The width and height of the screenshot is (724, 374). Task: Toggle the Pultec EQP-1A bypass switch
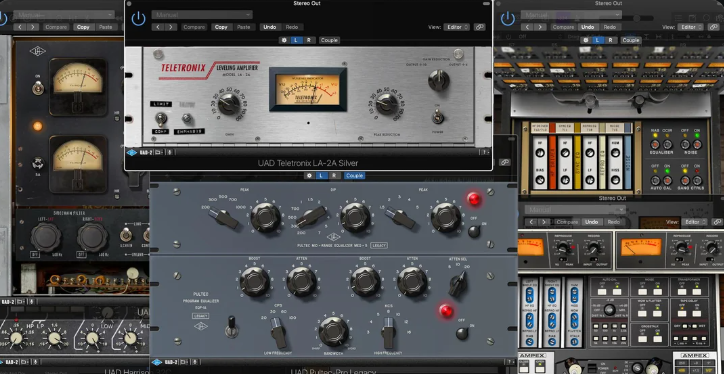point(231,326)
